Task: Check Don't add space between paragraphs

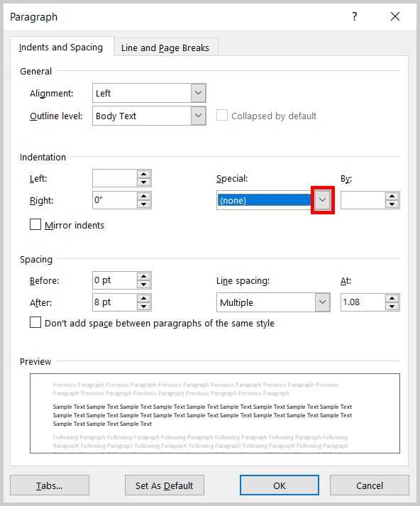Action: point(35,322)
